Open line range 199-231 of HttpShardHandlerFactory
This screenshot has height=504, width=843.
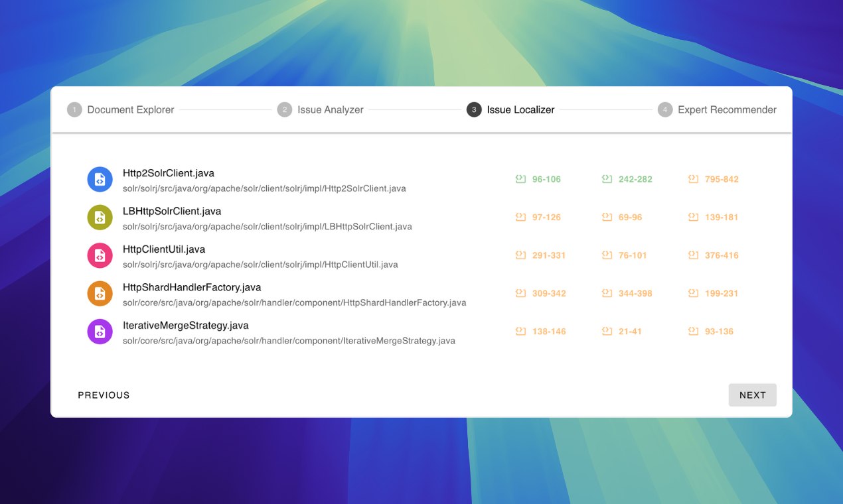click(x=722, y=293)
